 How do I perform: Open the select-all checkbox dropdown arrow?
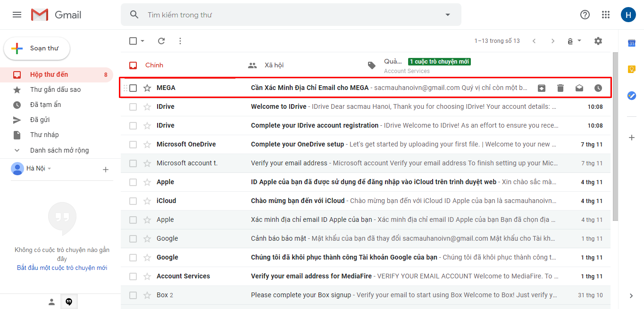142,41
